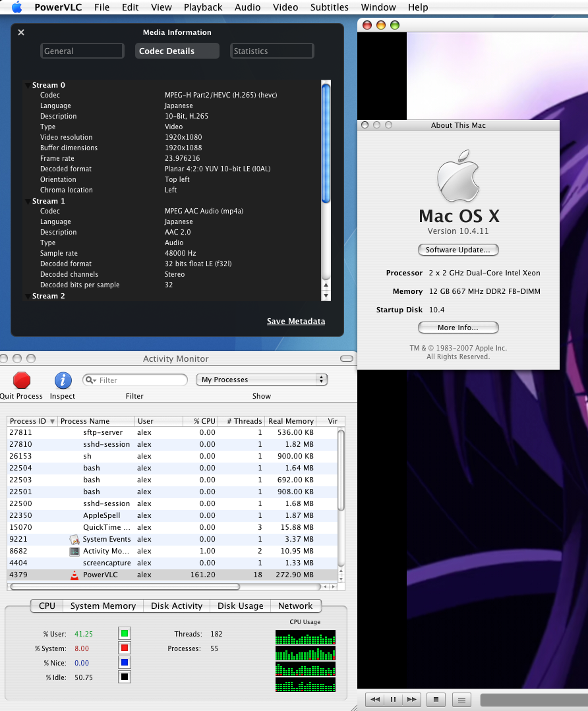The width and height of the screenshot is (588, 711).
Task: Select the sftp-server process row
Action: [173, 432]
